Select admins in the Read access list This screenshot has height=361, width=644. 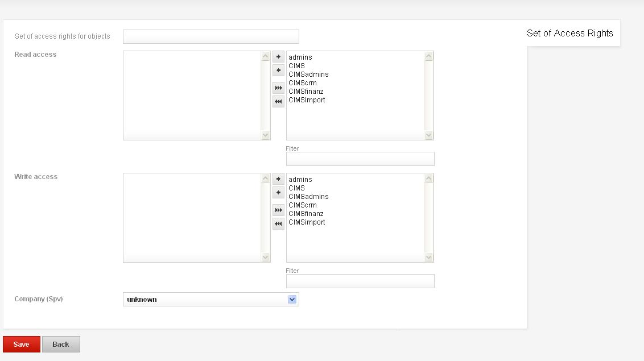(x=300, y=57)
